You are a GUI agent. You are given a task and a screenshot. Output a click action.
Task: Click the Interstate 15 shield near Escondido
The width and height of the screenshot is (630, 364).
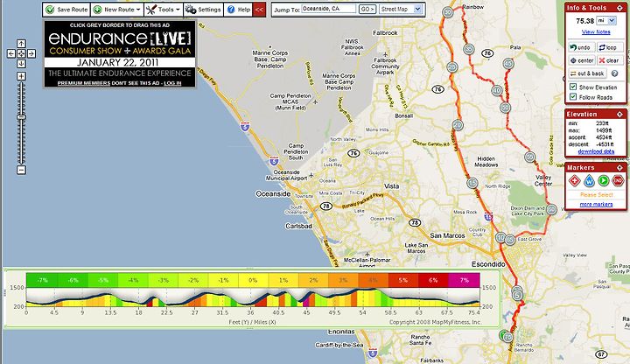(488, 217)
